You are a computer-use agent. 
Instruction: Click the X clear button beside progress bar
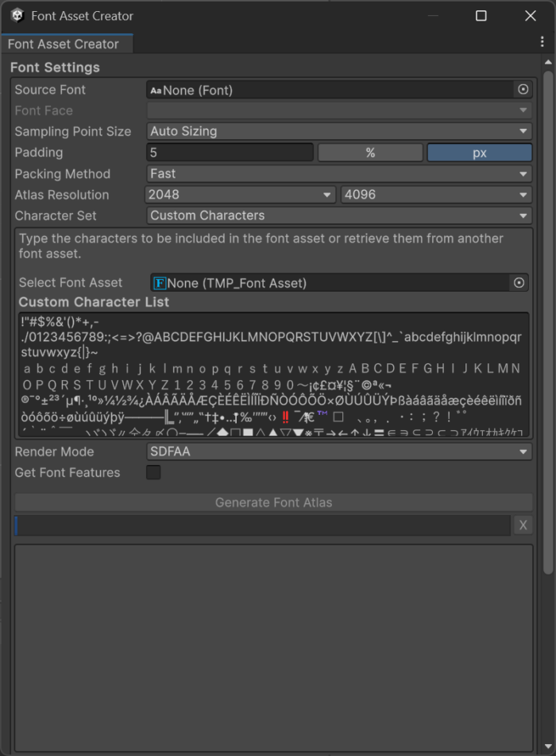pos(522,525)
